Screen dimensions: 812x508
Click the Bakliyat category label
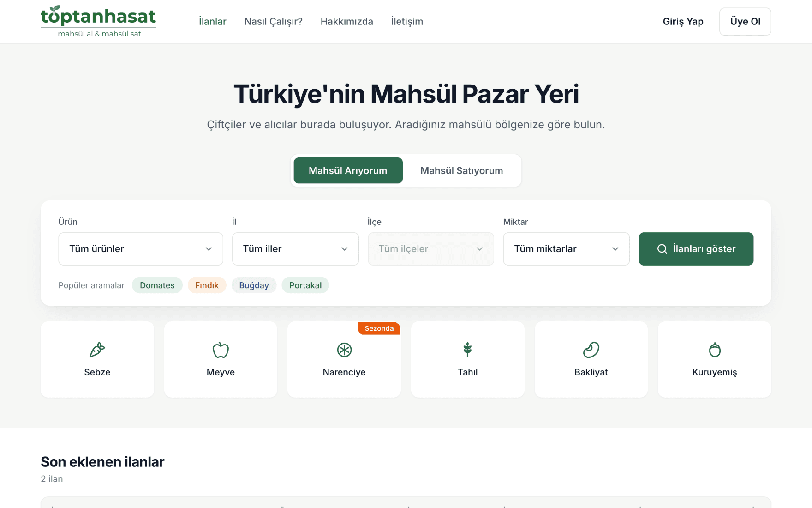coord(591,372)
